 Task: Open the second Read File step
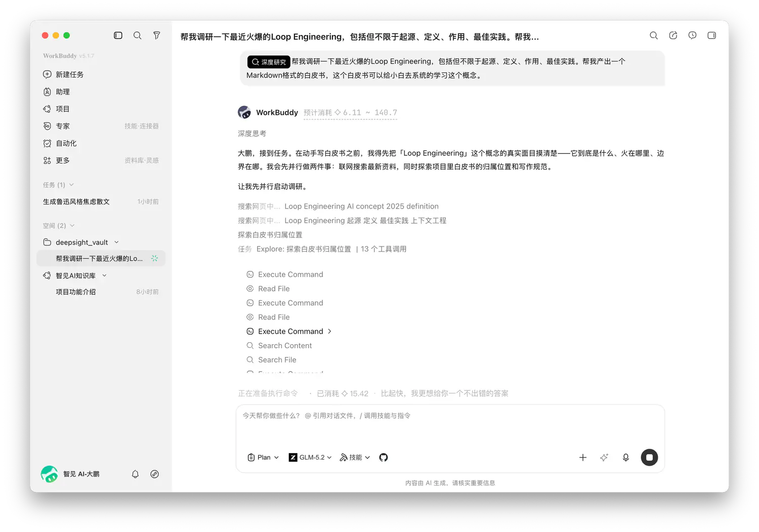(268, 317)
